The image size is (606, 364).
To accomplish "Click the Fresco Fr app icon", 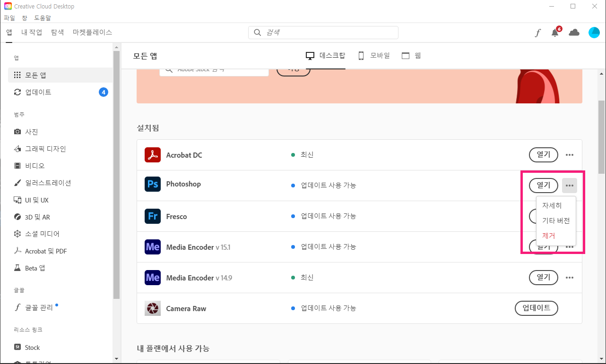I will [153, 216].
